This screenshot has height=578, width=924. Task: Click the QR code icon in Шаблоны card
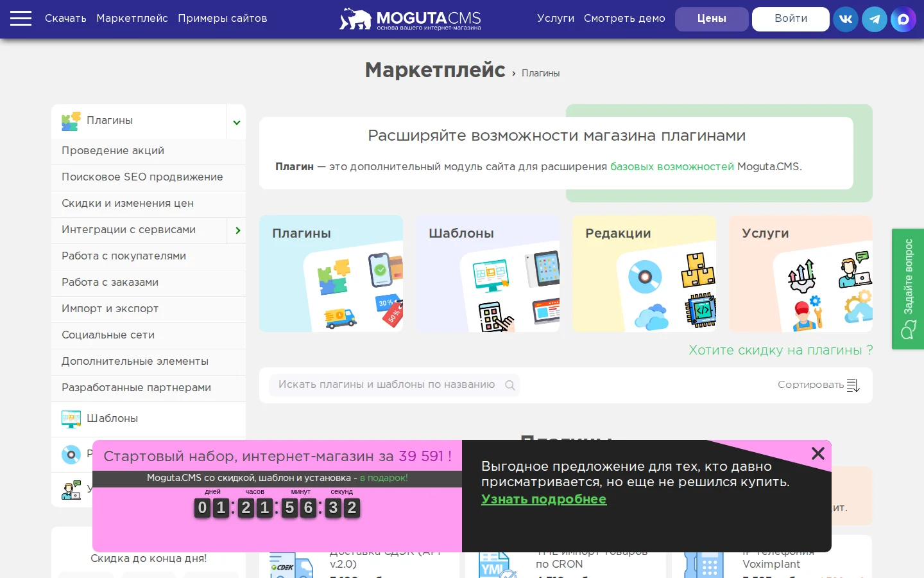(495, 317)
